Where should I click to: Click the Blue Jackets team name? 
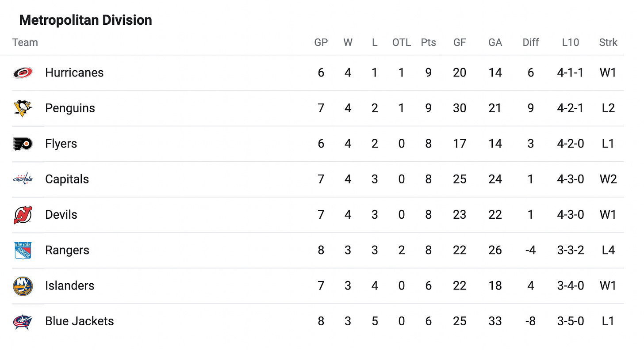pyautogui.click(x=80, y=321)
